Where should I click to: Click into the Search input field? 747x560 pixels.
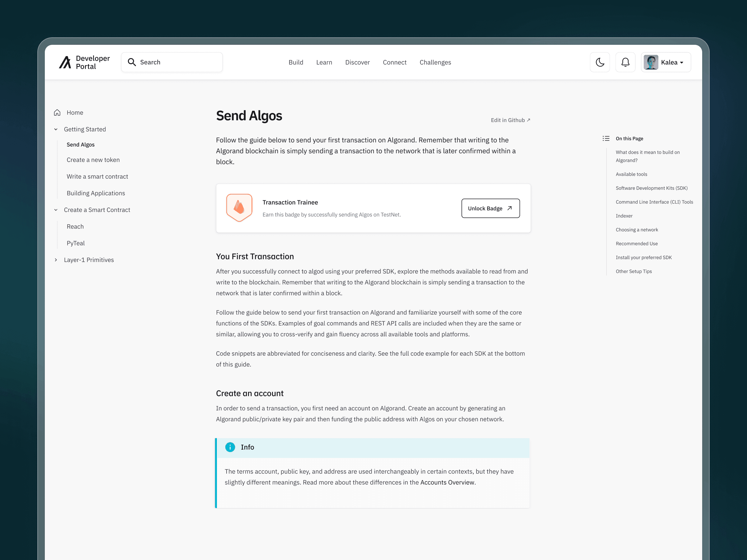tap(179, 62)
